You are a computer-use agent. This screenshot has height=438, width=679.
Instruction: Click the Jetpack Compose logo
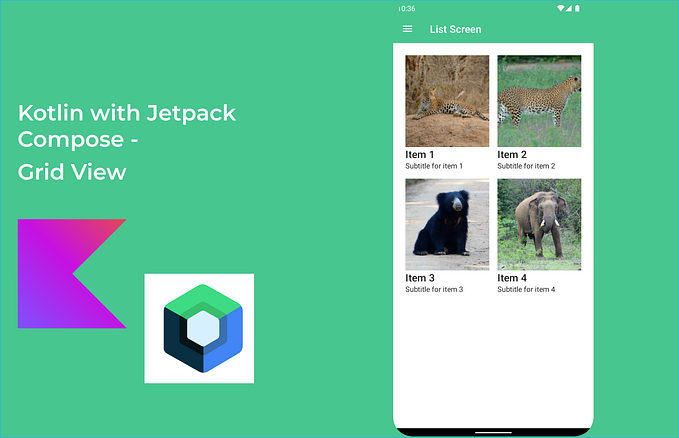click(199, 328)
